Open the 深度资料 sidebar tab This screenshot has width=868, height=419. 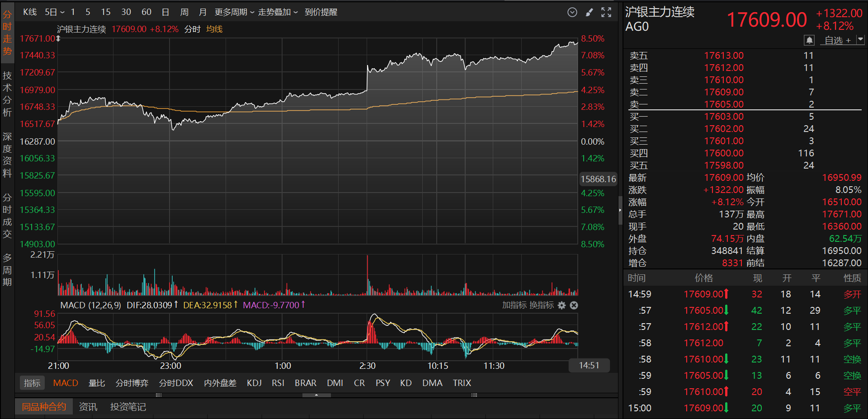[x=7, y=155]
